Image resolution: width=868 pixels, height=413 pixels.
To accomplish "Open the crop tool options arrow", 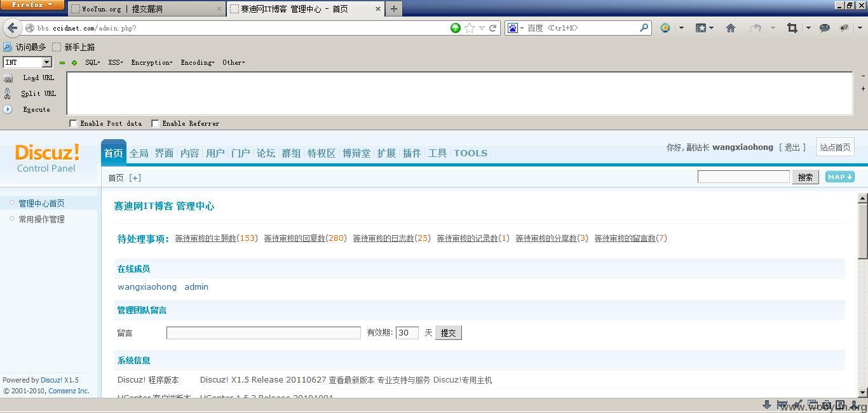I will (808, 28).
